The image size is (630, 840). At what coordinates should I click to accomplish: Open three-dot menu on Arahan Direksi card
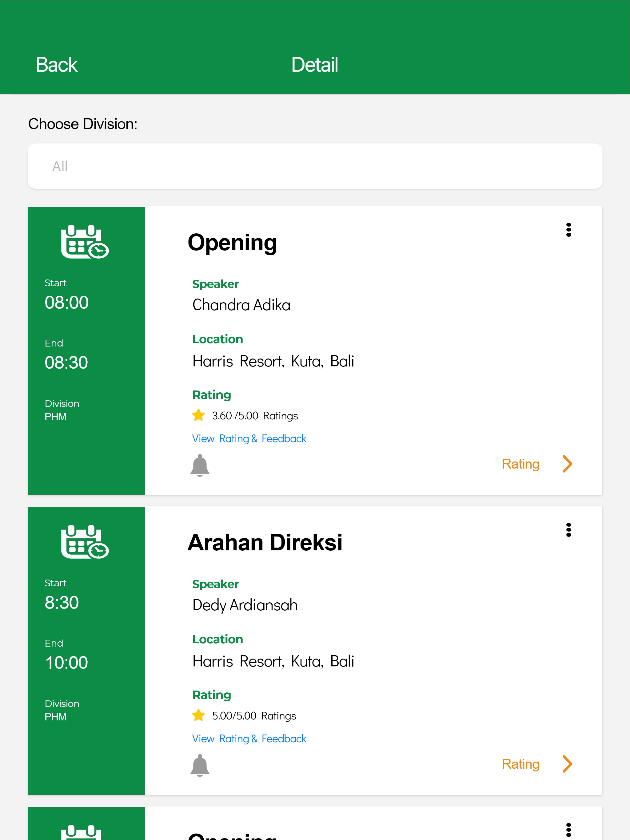[568, 530]
